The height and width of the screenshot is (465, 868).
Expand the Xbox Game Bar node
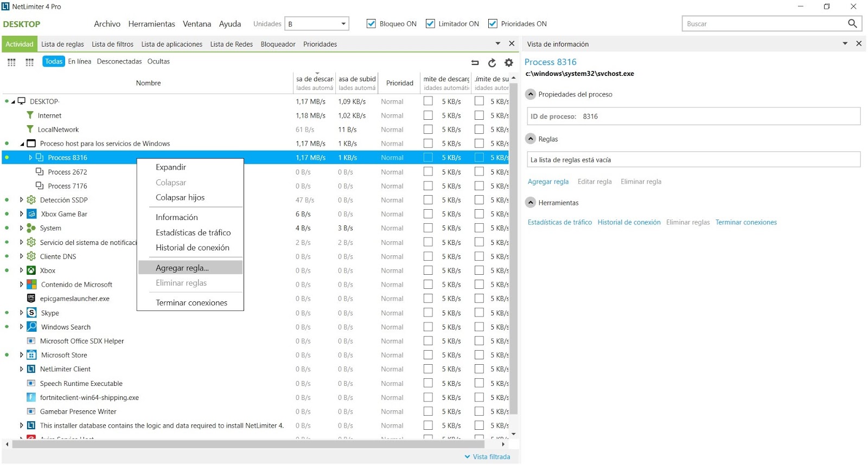[22, 214]
